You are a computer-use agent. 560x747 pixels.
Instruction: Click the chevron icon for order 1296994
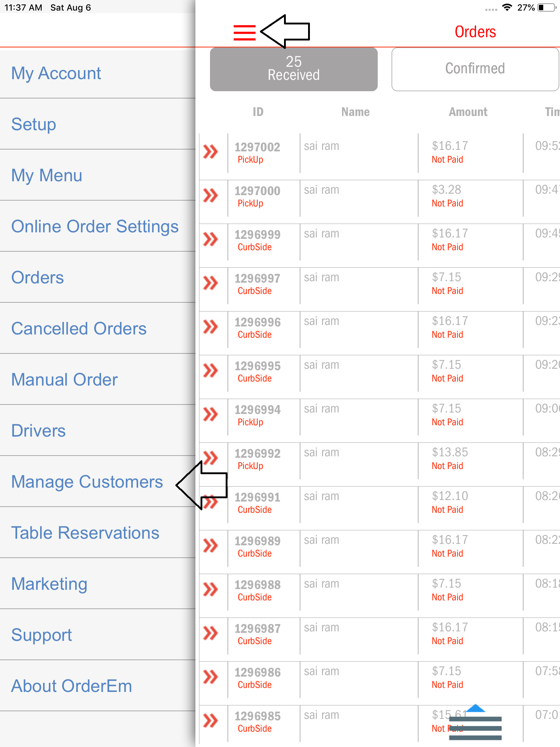(210, 414)
